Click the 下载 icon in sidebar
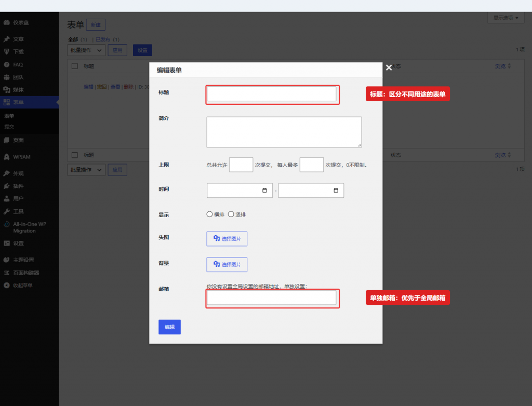Screen dimensions: 532x406 click(6, 51)
